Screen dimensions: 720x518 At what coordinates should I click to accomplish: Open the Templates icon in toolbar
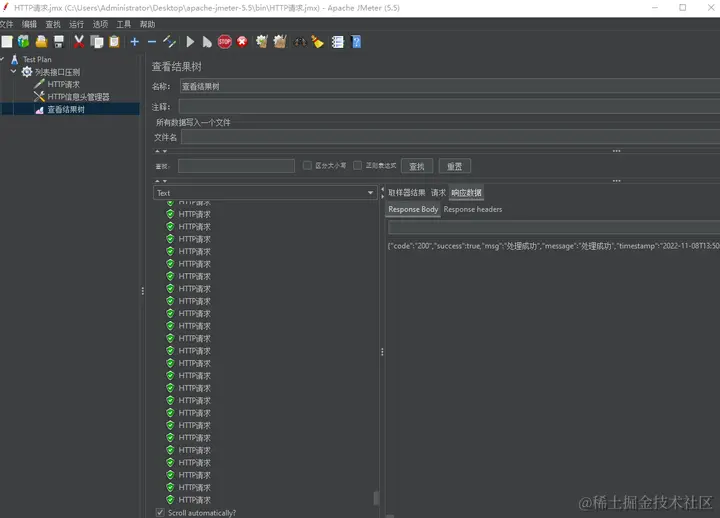24,42
